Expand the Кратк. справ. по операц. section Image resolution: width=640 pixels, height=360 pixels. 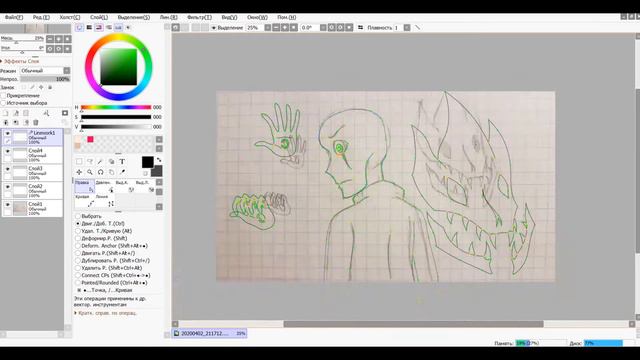click(105, 313)
